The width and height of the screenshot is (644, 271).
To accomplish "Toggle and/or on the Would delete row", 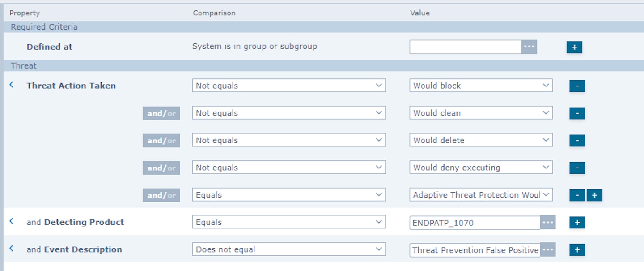I will pyautogui.click(x=161, y=141).
